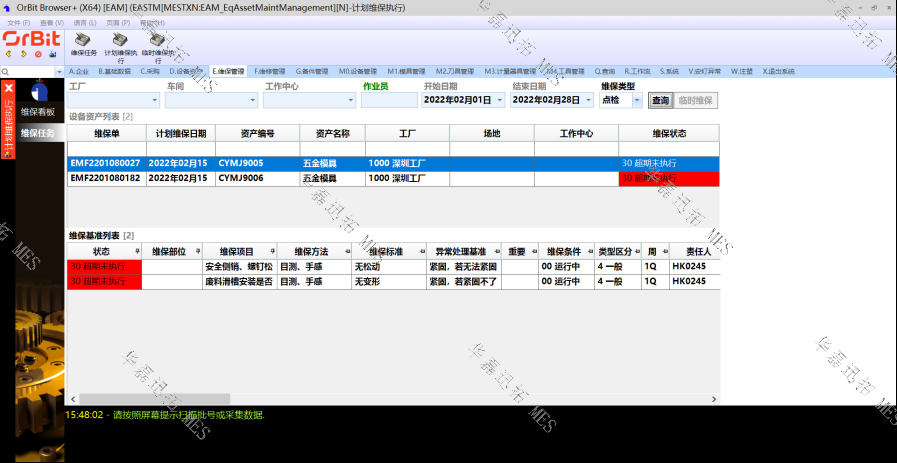Click the yellow back arrow icon under OrBit logo
The height and width of the screenshot is (463, 897).
click(8, 54)
